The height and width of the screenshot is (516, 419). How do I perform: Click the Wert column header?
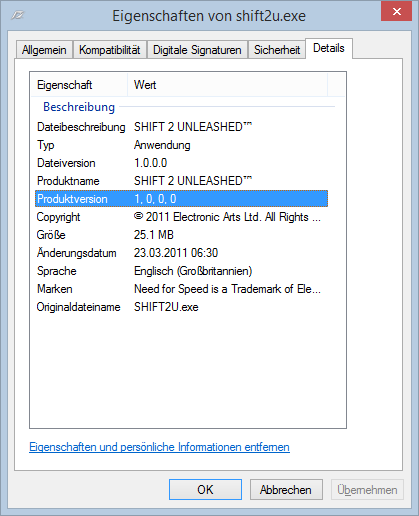pyautogui.click(x=227, y=85)
